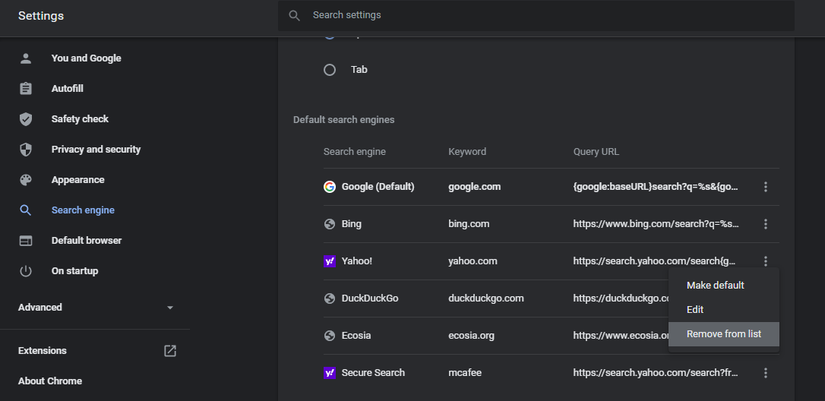825x401 pixels.
Task: Select the Tab radio button
Action: point(330,70)
